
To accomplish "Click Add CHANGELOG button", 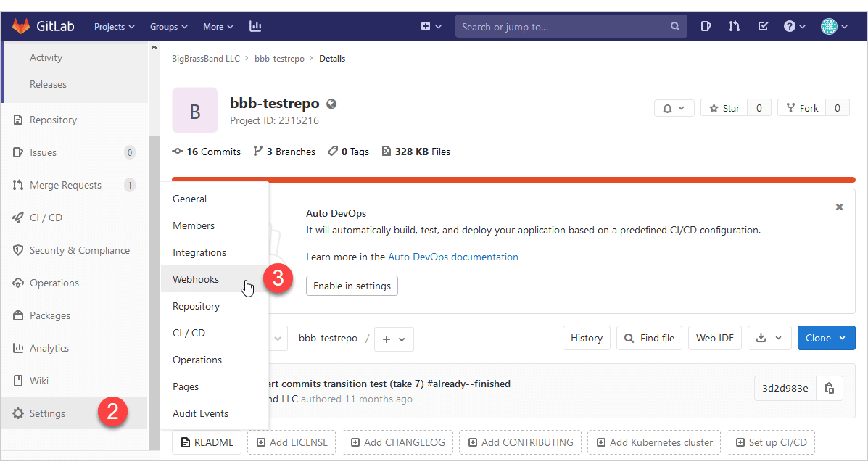I will point(397,442).
